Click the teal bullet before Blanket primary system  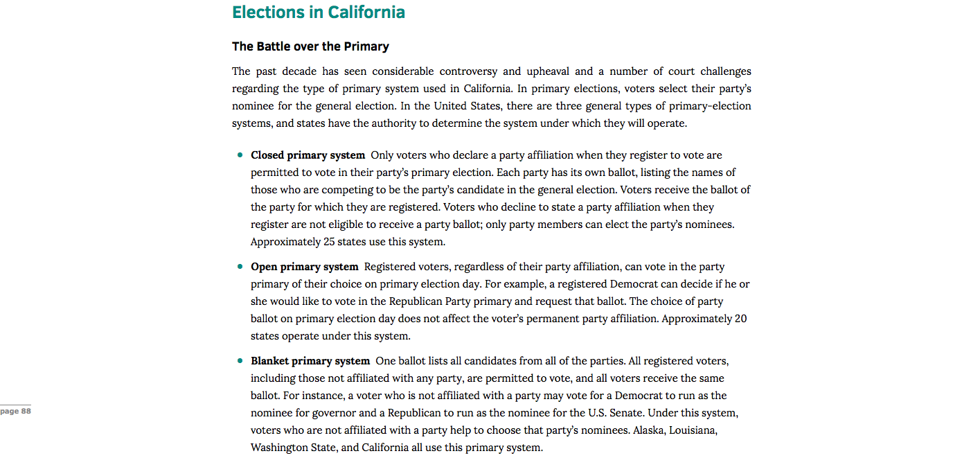point(240,361)
